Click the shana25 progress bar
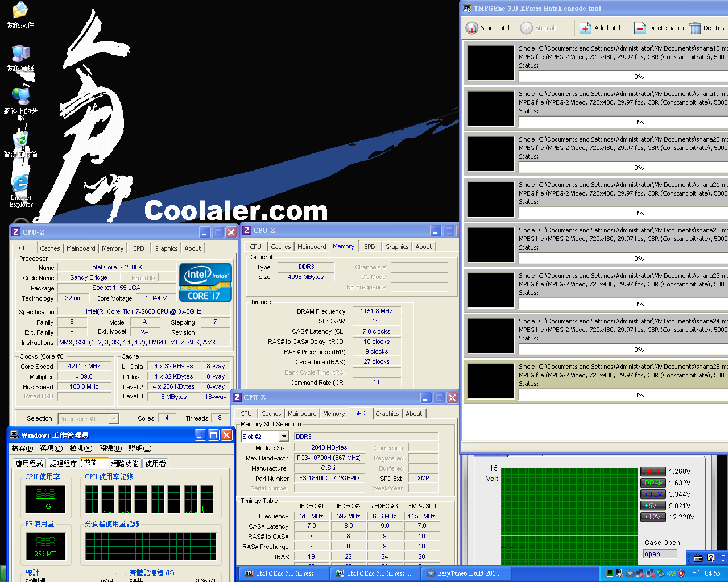 tap(623, 395)
